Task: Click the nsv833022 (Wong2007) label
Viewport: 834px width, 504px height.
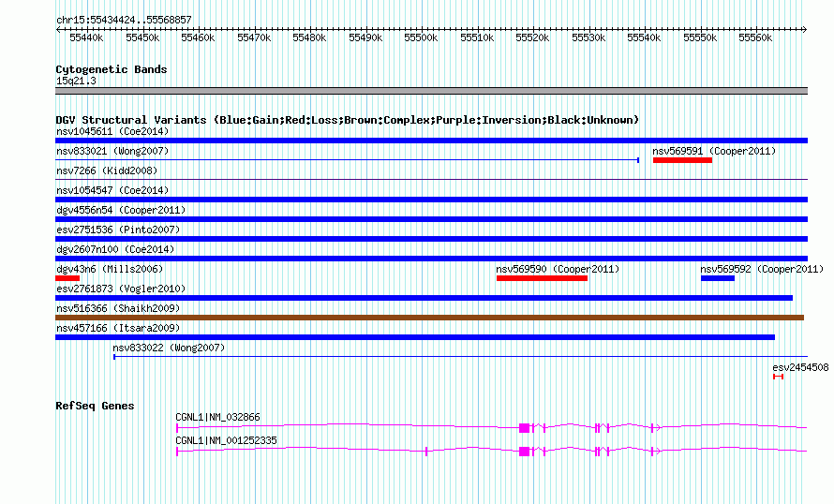Action: [x=169, y=348]
